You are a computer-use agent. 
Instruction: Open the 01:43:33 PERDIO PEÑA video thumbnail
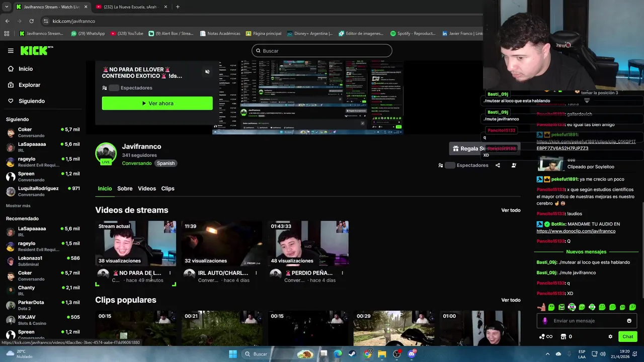coord(308,243)
